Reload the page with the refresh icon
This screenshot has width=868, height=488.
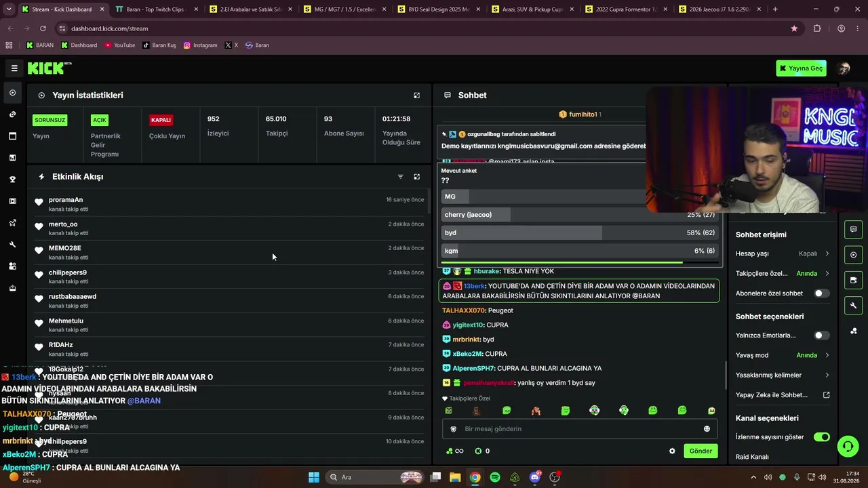tap(43, 28)
